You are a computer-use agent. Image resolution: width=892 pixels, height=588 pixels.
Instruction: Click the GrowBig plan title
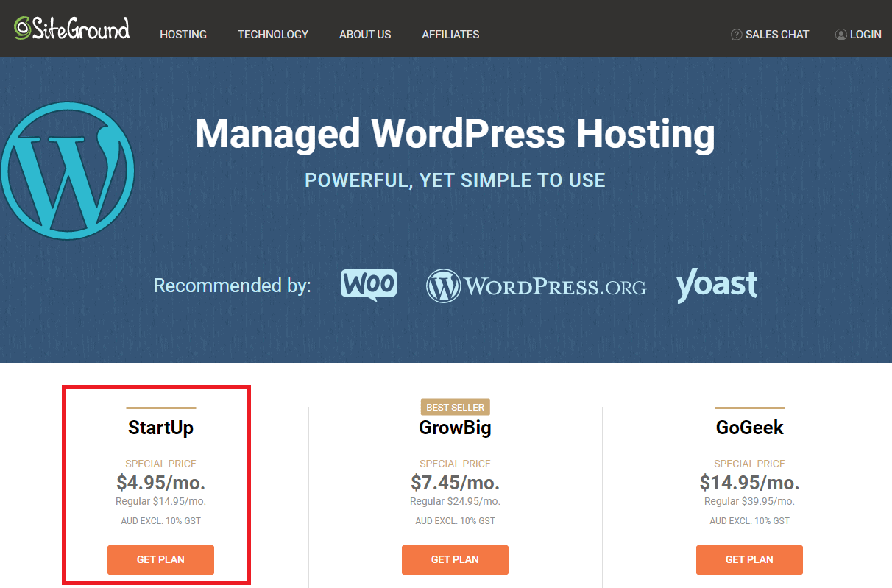(455, 428)
